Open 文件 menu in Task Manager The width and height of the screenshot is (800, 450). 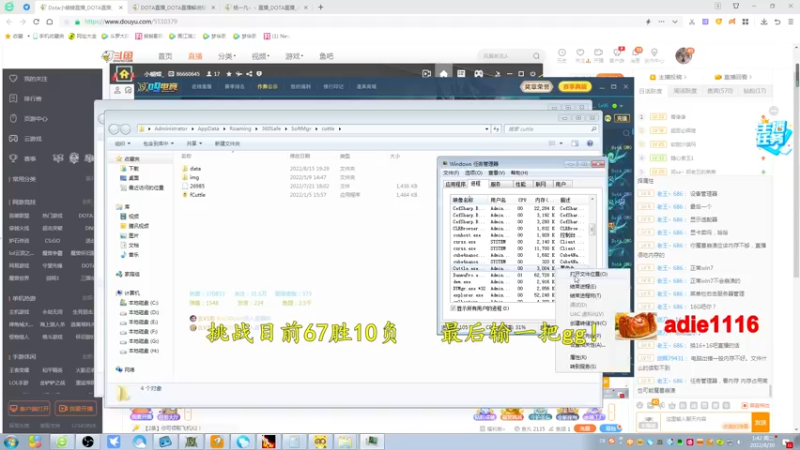(x=451, y=173)
